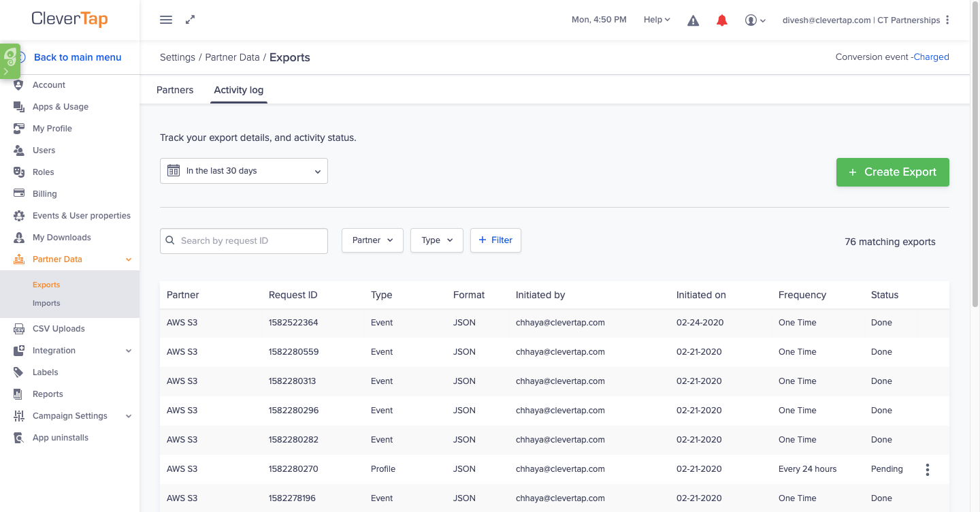
Task: Click the green sidebar collapse tab
Action: tap(10, 61)
